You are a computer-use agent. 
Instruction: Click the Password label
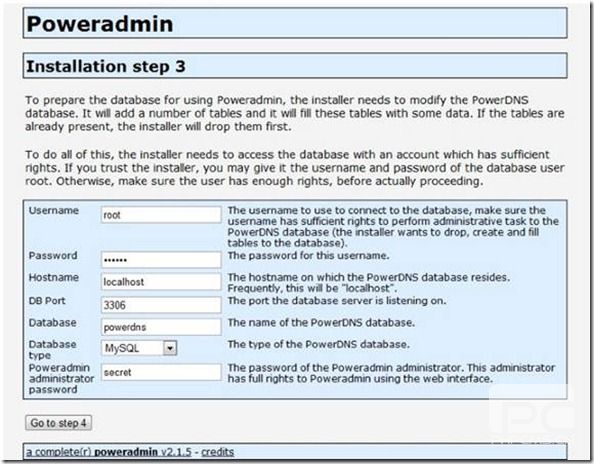coord(53,256)
